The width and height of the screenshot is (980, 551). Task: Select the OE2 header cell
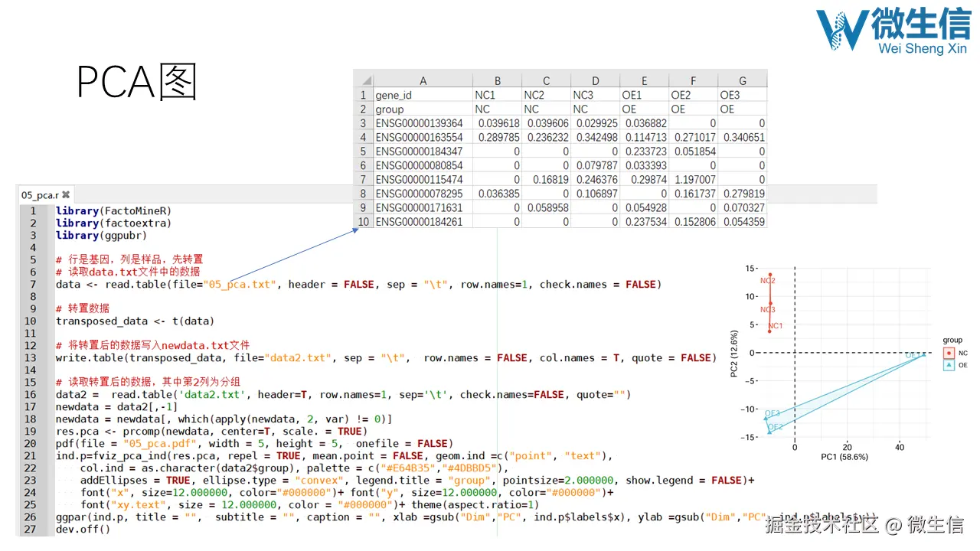click(x=693, y=95)
